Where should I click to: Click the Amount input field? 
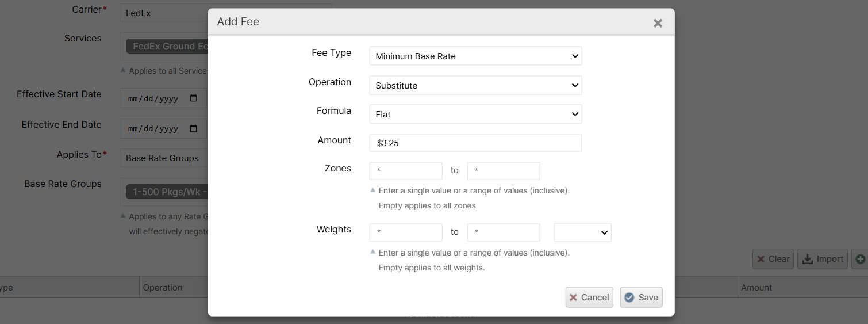475,143
